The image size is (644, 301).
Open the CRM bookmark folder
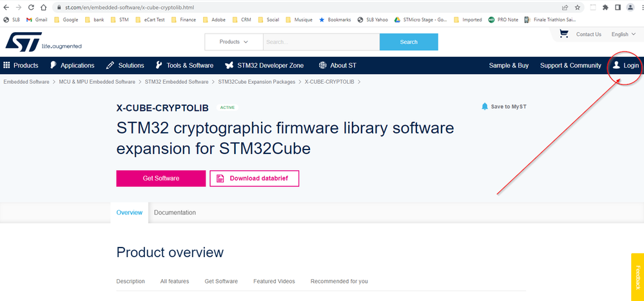coord(242,20)
